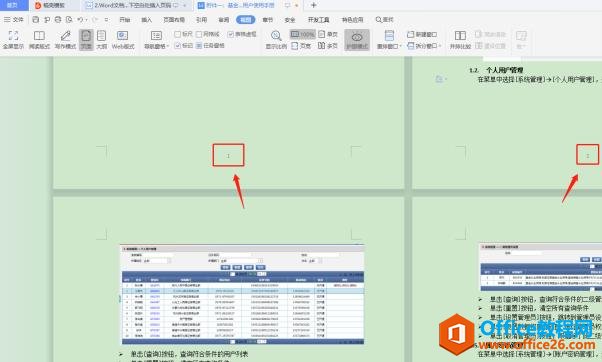Image resolution: width=602 pixels, height=362 pixels.
Task: Click the heading 个人用户管理
Action: [504, 70]
